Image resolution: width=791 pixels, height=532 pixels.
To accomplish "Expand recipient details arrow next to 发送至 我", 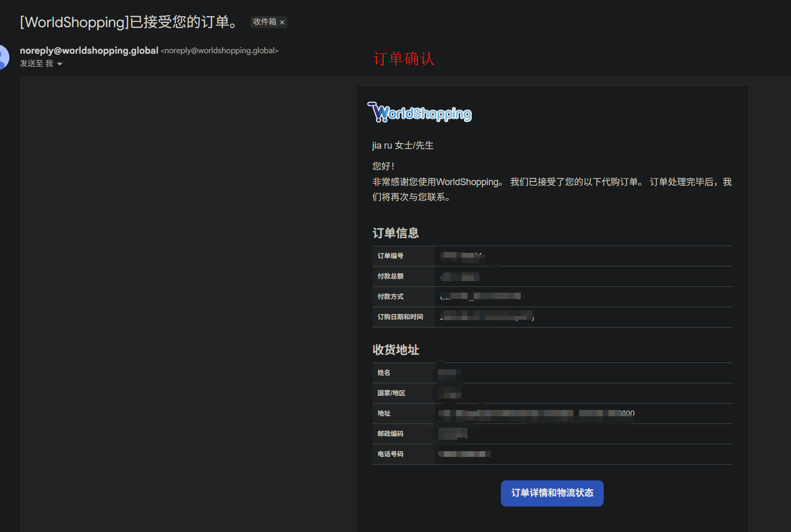I will (59, 64).
